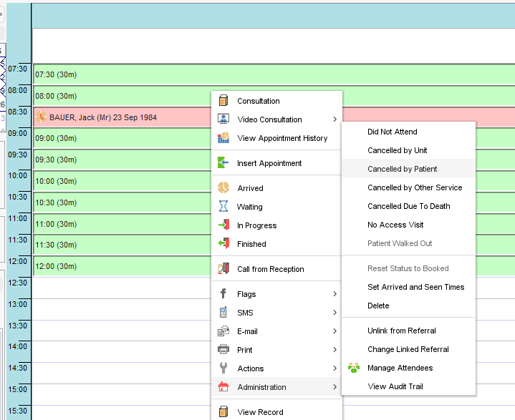Select Call from Reception entry
Viewport: 515px width, 420px height.
[277, 269]
